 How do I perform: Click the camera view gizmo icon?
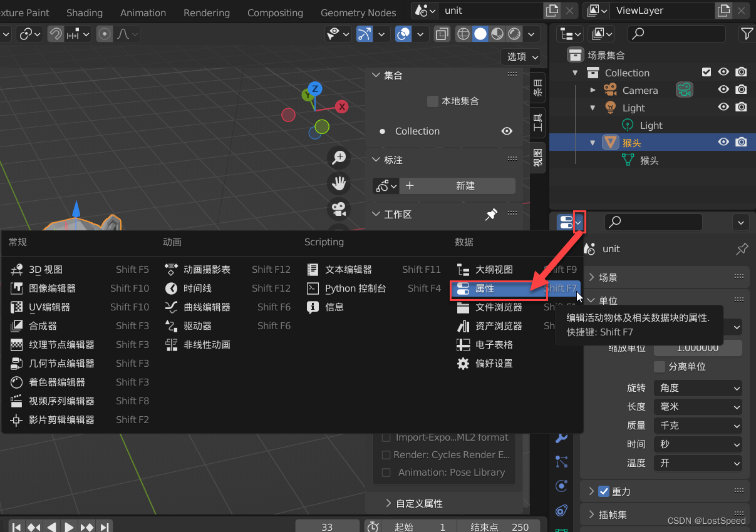(x=339, y=209)
